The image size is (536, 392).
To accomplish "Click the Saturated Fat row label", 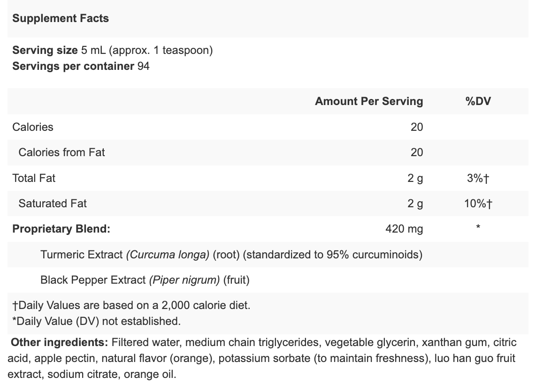I will (53, 204).
